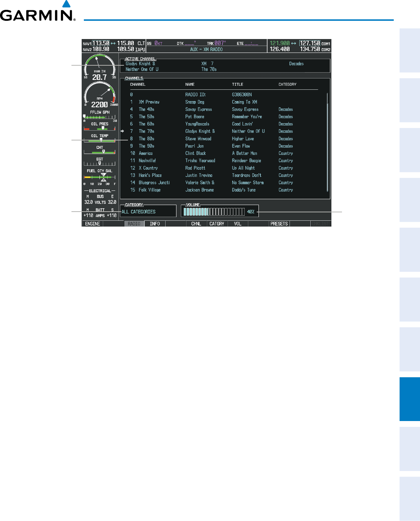The width and height of the screenshot is (420, 521).
Task: Click the FFLOW GPH fuel flow indicator
Action: click(100, 116)
